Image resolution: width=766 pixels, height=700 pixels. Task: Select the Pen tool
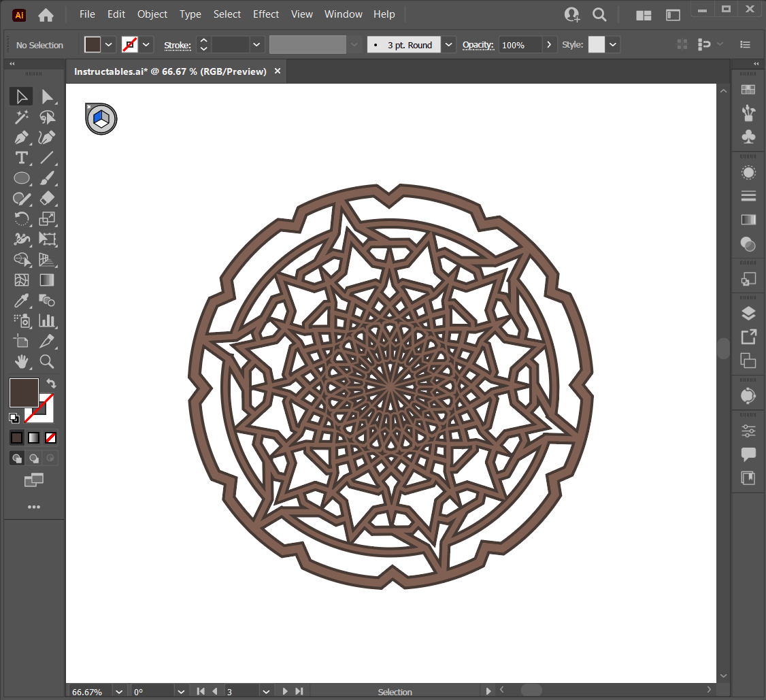tap(22, 137)
